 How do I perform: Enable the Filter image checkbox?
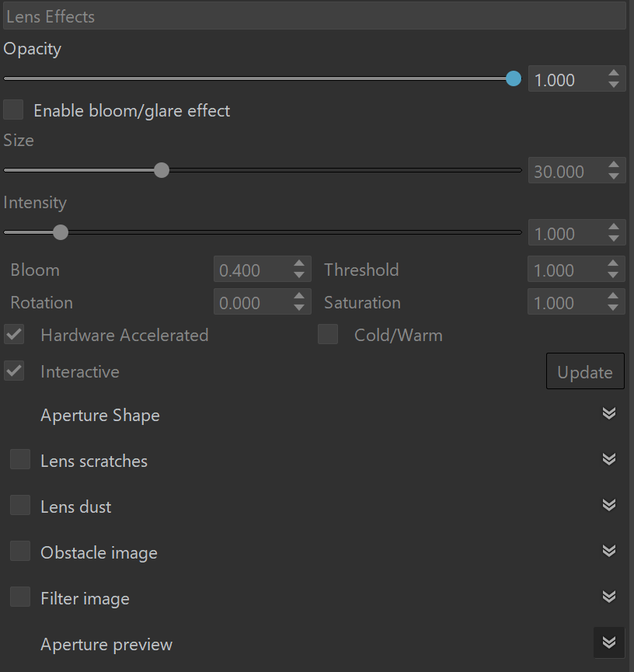coord(20,597)
